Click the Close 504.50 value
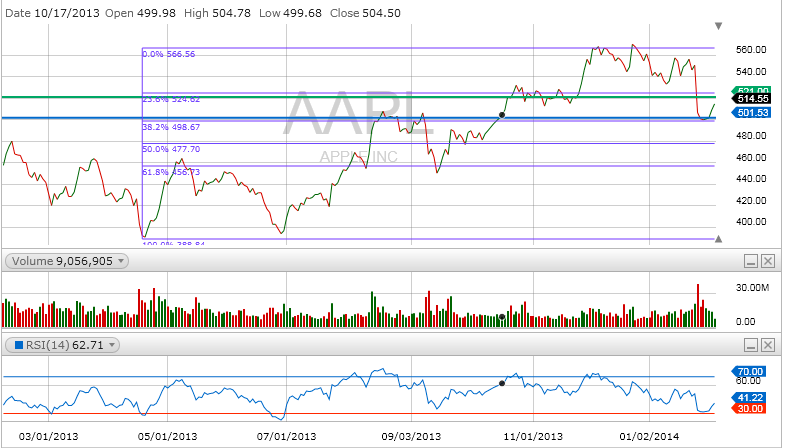 click(381, 13)
